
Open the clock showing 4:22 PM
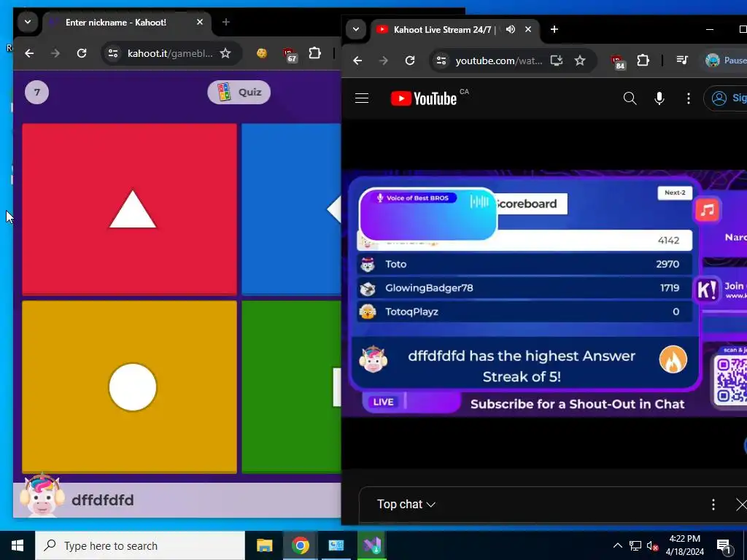[684, 545]
